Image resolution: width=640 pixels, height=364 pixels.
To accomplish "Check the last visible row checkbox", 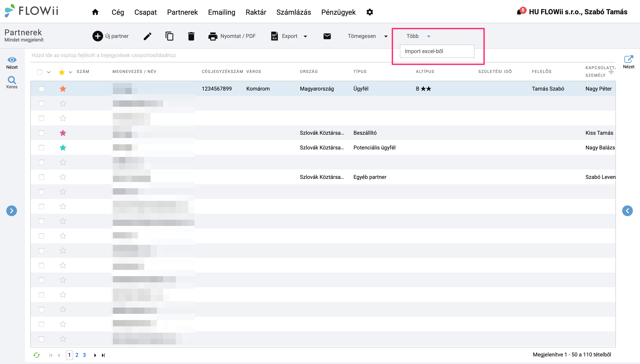I will [42, 339].
